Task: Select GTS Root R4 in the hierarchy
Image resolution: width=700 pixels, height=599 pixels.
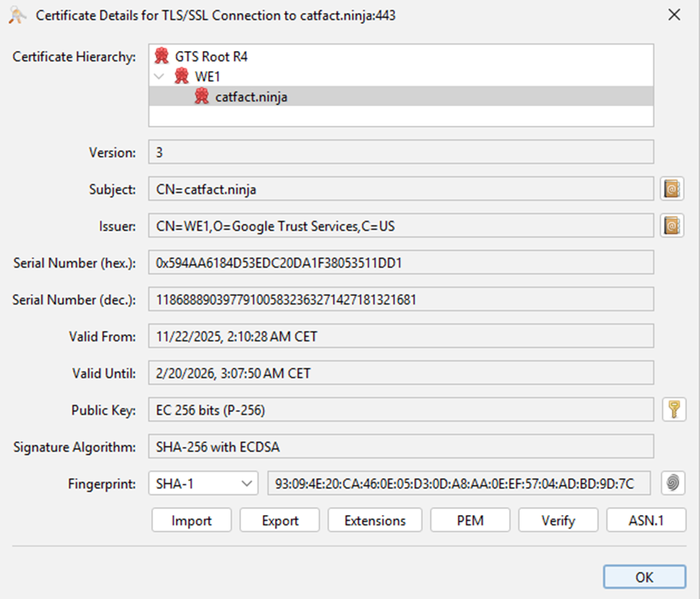Action: [x=210, y=57]
